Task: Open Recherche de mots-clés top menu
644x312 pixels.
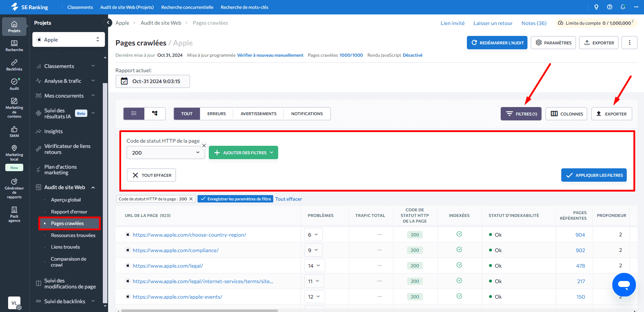Action: pyautogui.click(x=244, y=7)
